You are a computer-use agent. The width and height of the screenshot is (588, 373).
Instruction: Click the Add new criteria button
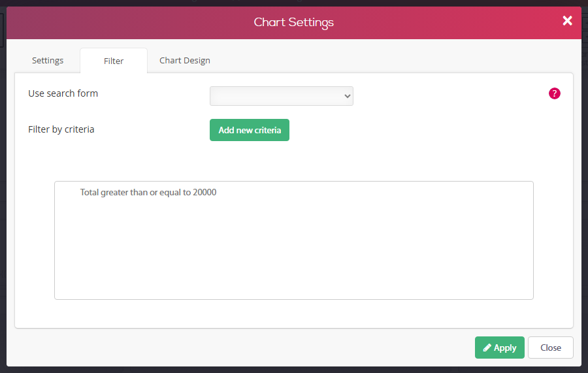[x=250, y=130]
